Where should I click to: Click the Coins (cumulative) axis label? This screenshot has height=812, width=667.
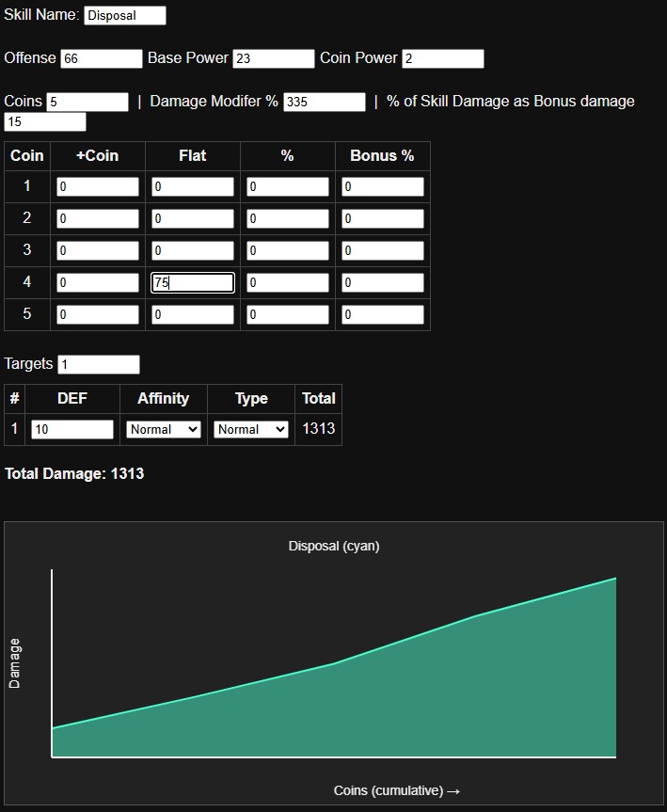(x=397, y=790)
